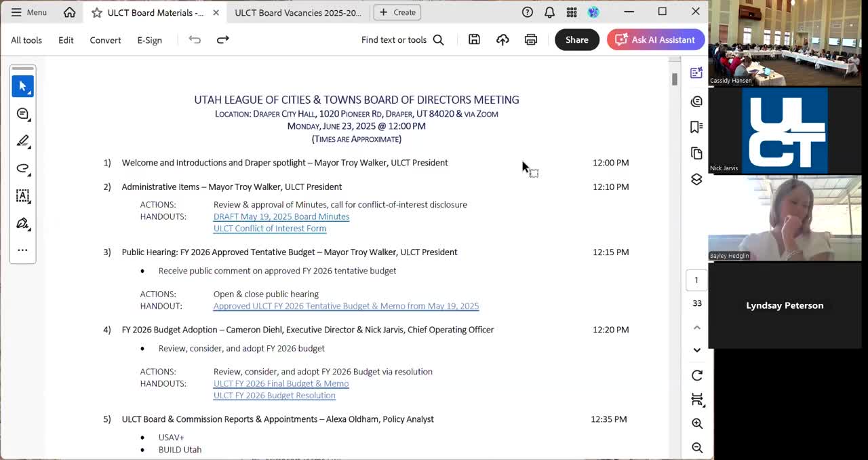Screen dimensions: 868x460
Task: Click "Open & close public hearing" text
Action: click(x=266, y=294)
